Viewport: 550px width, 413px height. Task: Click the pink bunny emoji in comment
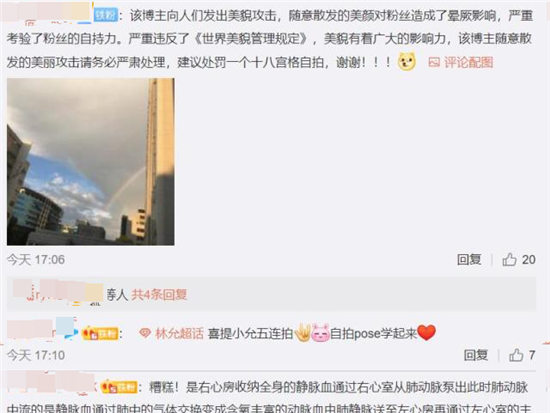coord(320,333)
